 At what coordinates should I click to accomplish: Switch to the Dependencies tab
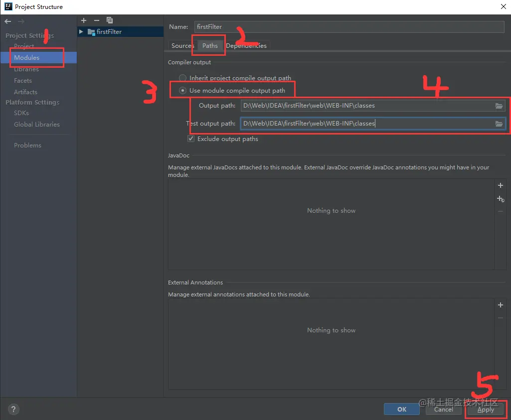coord(246,45)
